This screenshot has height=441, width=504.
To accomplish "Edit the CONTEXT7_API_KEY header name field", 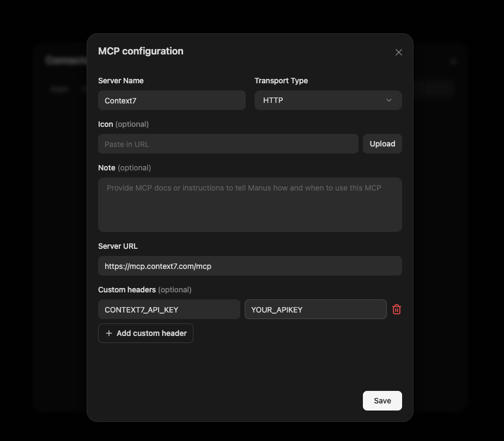I will pyautogui.click(x=169, y=309).
